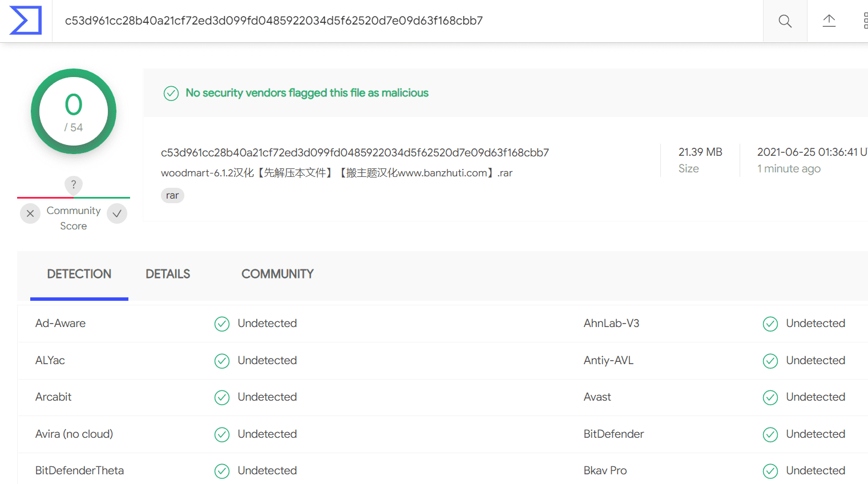Click the woodmart-6.1.2 .rar file name
This screenshot has height=484, width=868.
tap(337, 173)
